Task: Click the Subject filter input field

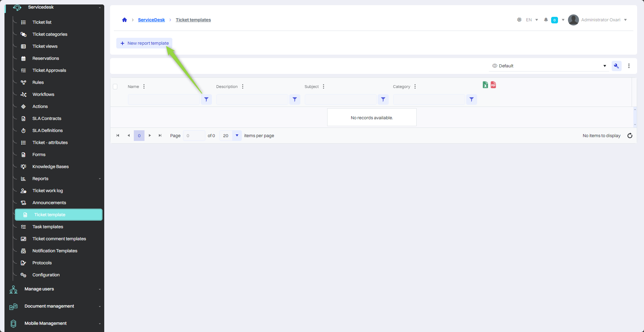Action: [340, 100]
